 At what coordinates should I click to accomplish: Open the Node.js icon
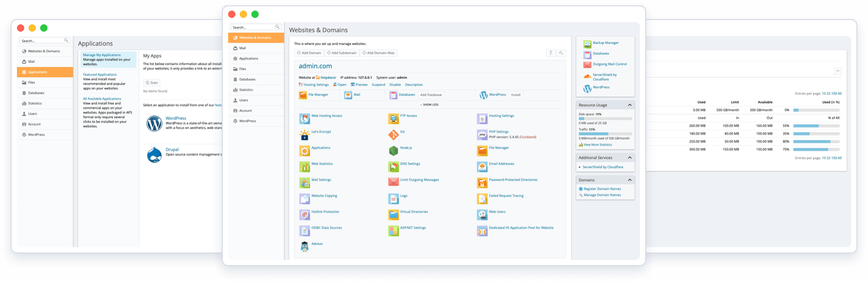pyautogui.click(x=393, y=151)
